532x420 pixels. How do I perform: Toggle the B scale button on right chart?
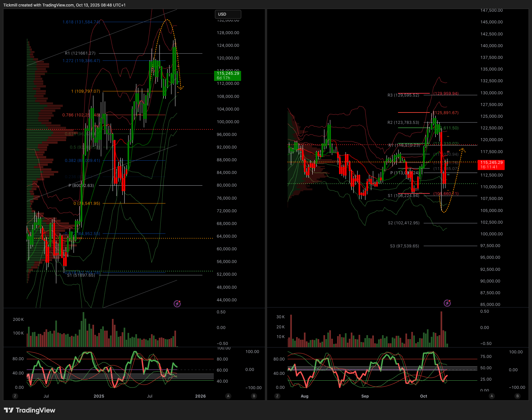click(517, 396)
